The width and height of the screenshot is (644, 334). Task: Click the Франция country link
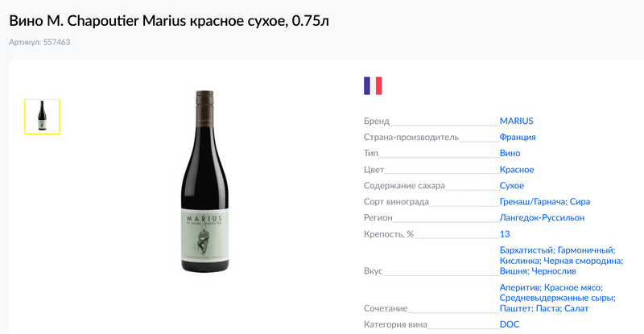(x=518, y=137)
